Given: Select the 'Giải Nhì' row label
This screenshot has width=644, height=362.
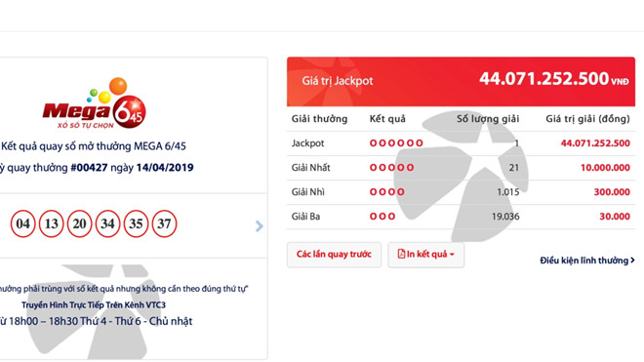Looking at the screenshot, I should pyautogui.click(x=308, y=192).
